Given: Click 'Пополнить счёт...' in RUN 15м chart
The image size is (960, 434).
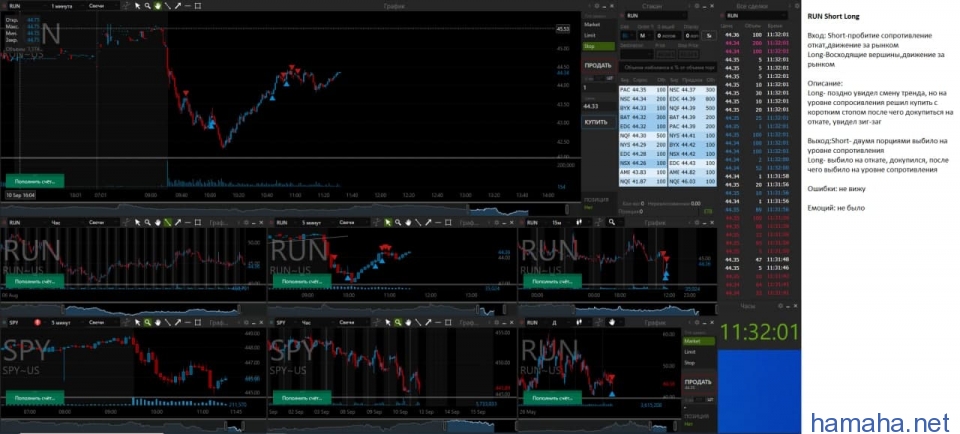Looking at the screenshot, I should pos(552,282).
